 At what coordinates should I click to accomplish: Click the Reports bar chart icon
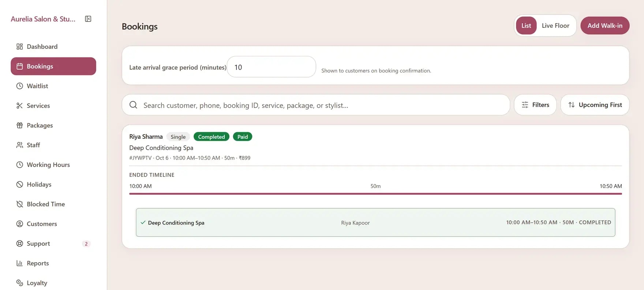click(20, 263)
